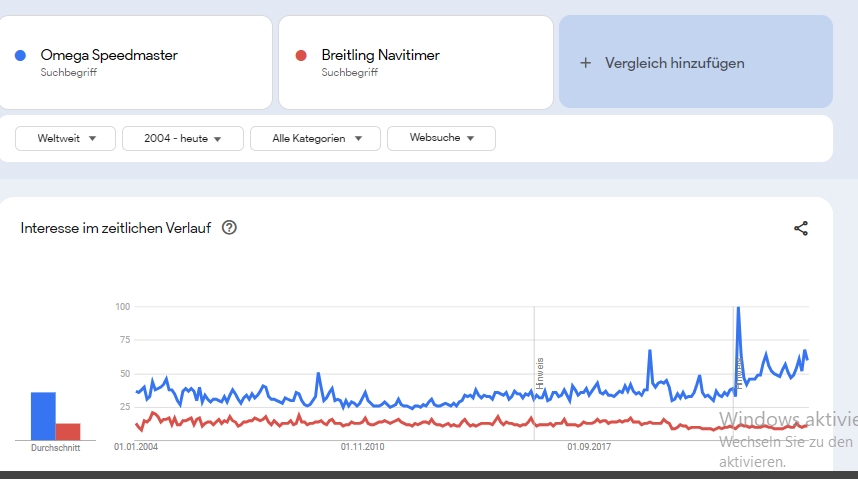
Task: Click the plus icon for adding comparison
Action: pyautogui.click(x=586, y=63)
